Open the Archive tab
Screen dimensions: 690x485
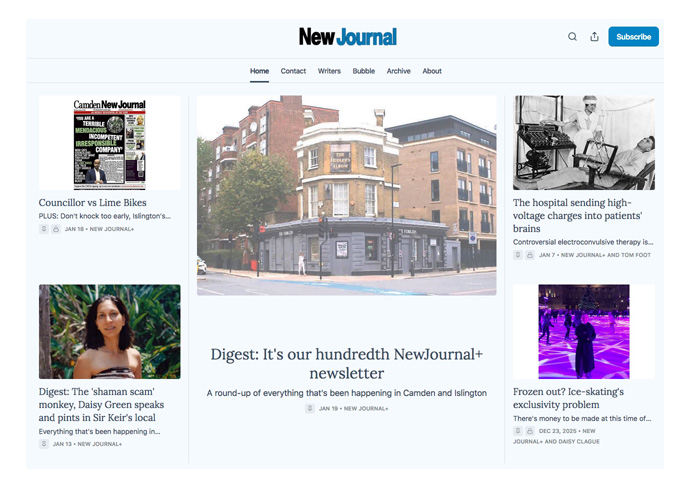click(x=398, y=71)
